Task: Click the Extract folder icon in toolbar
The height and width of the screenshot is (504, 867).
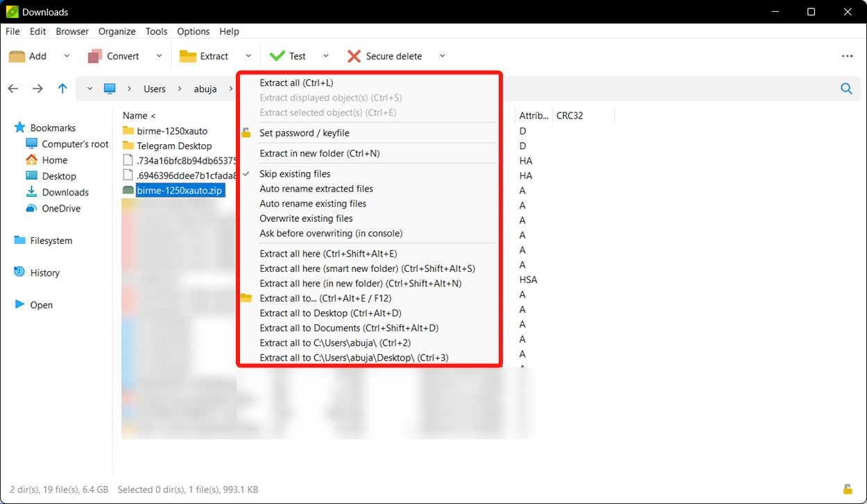Action: [188, 56]
